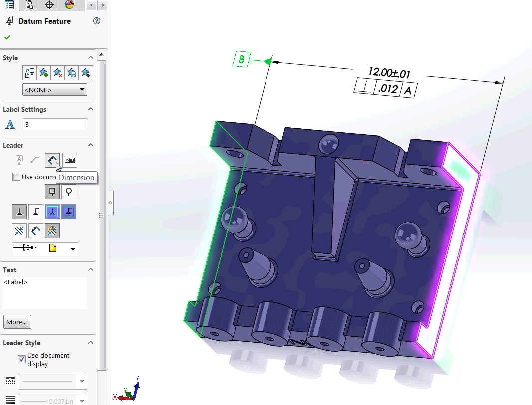The image size is (532, 405).
Task: Open Help with the question mark icon
Action: click(97, 21)
